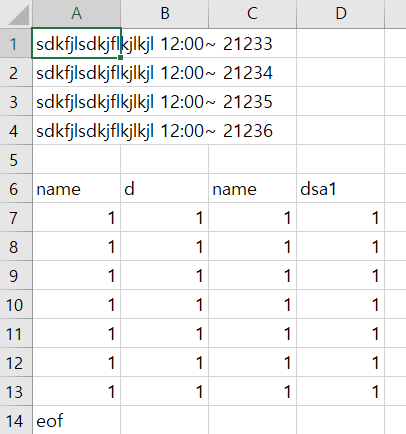
Task: Select row 2 header
Action: (16, 72)
